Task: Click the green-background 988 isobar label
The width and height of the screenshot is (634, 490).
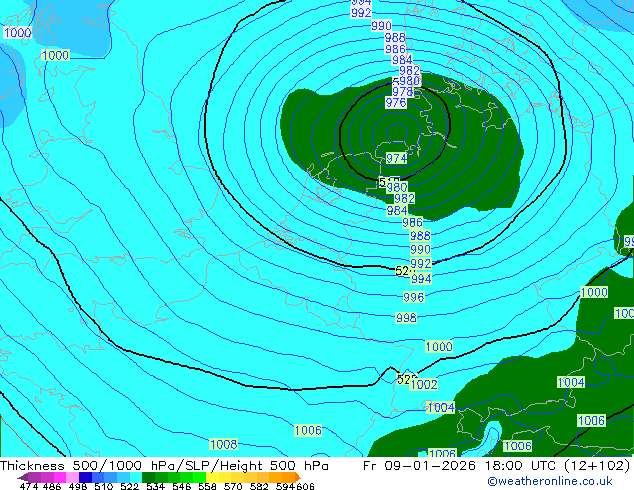Action: coord(420,235)
